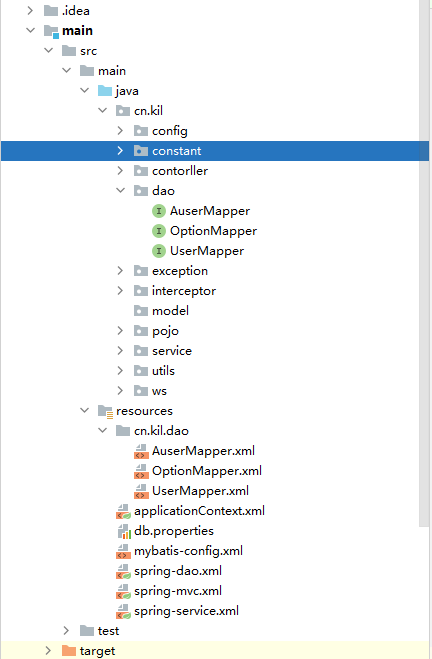Select the UserMapper interface icon

[x=158, y=251]
